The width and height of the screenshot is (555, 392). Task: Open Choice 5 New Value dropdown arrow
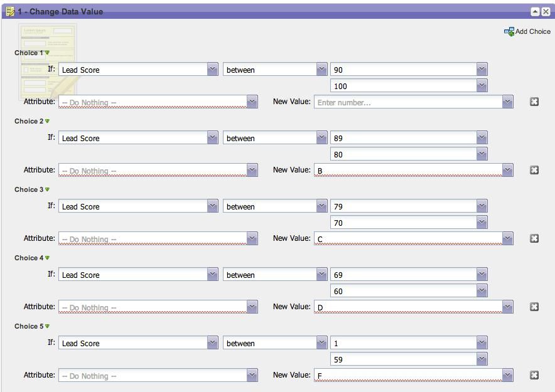click(507, 375)
